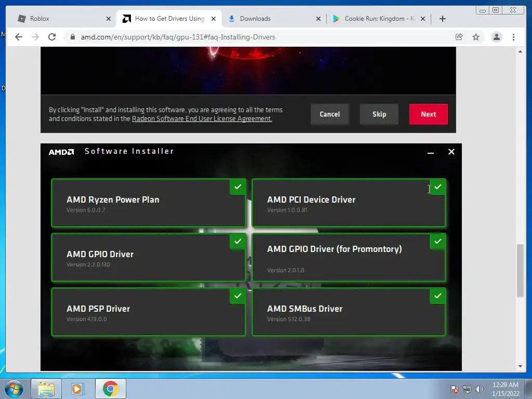Click the red Next button
This screenshot has height=399, width=532.
pyautogui.click(x=429, y=114)
